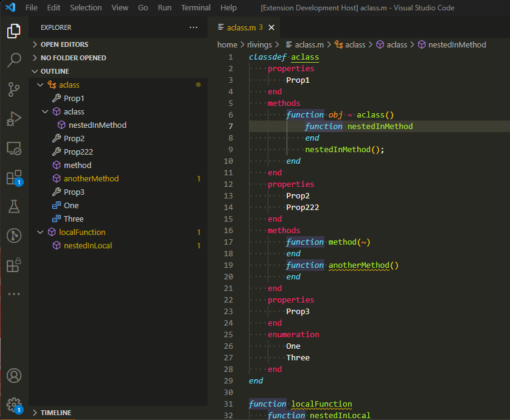
Task: Collapse the aclass method node in outline
Action: click(x=45, y=111)
